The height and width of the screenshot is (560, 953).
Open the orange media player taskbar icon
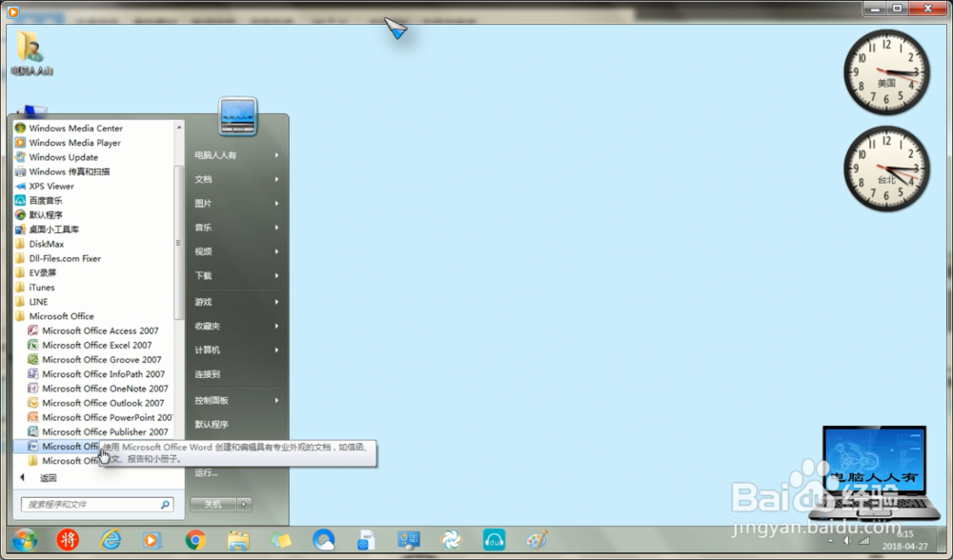pos(152,539)
